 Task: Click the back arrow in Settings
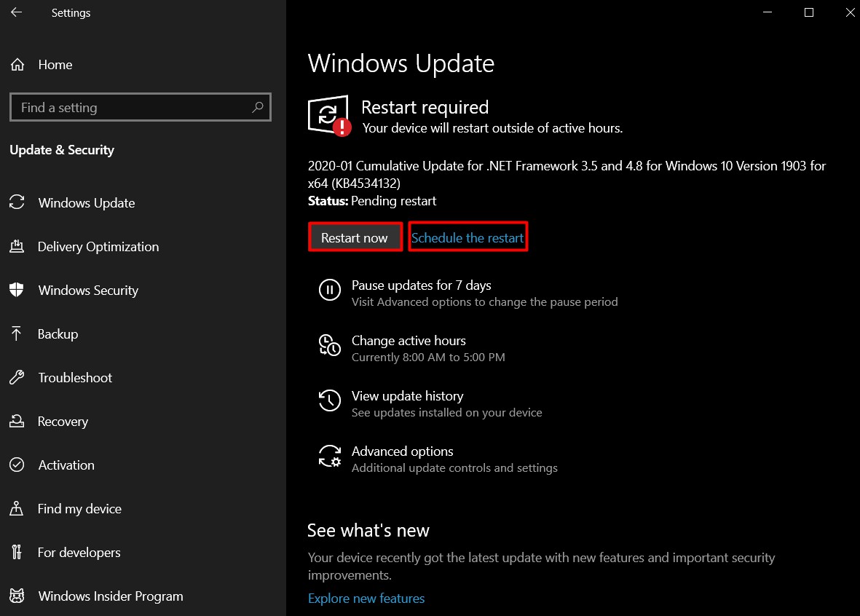click(17, 12)
